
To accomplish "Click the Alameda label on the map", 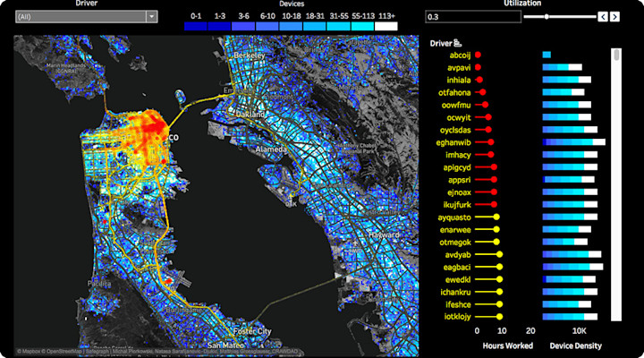I will 271,149.
